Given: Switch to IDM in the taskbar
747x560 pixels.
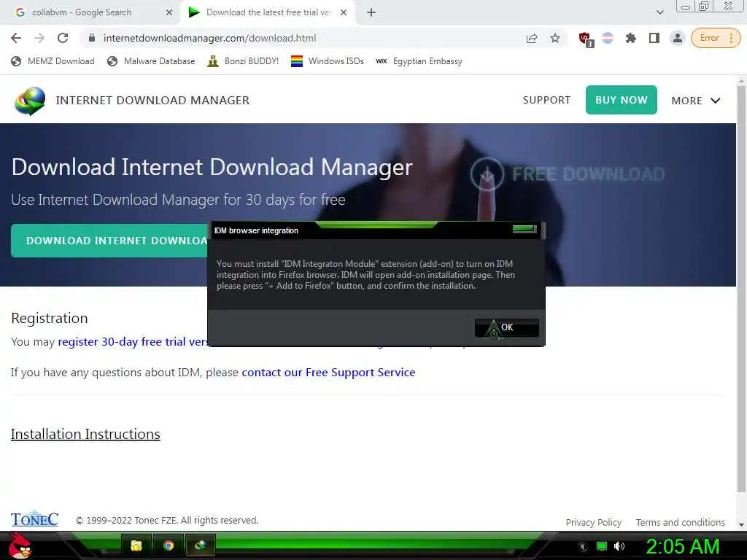Looking at the screenshot, I should [200, 545].
